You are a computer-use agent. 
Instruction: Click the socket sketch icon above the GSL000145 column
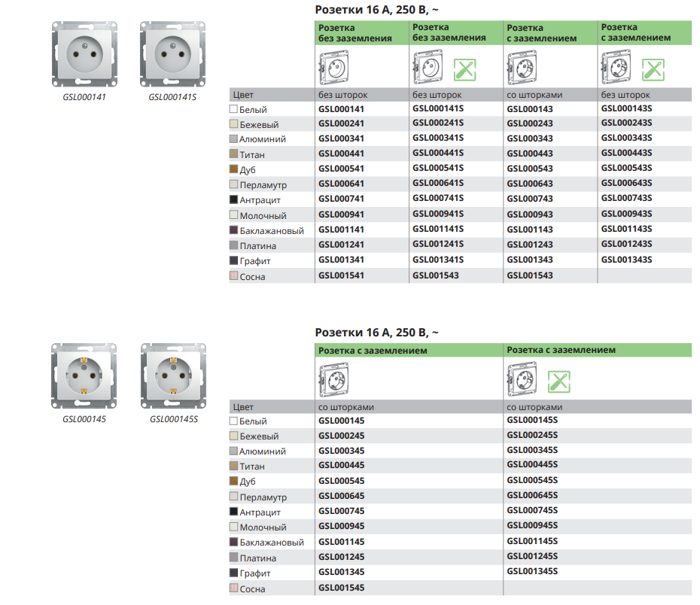[333, 380]
